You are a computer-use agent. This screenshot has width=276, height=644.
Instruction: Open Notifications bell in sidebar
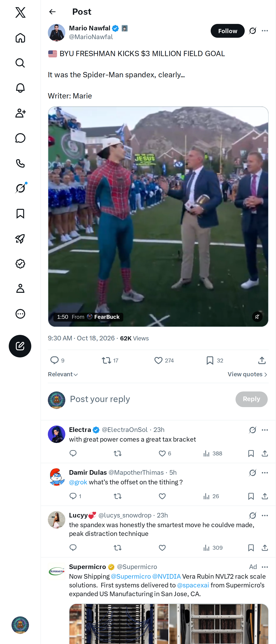[x=20, y=88]
